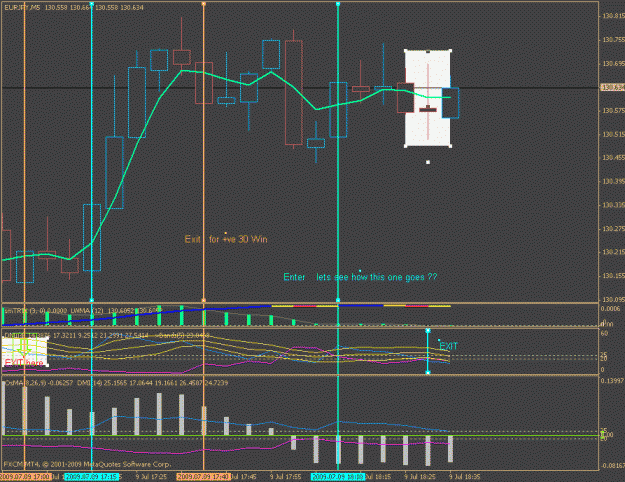Click the 130.815 price axis label
This screenshot has width=625, height=482.
[613, 16]
